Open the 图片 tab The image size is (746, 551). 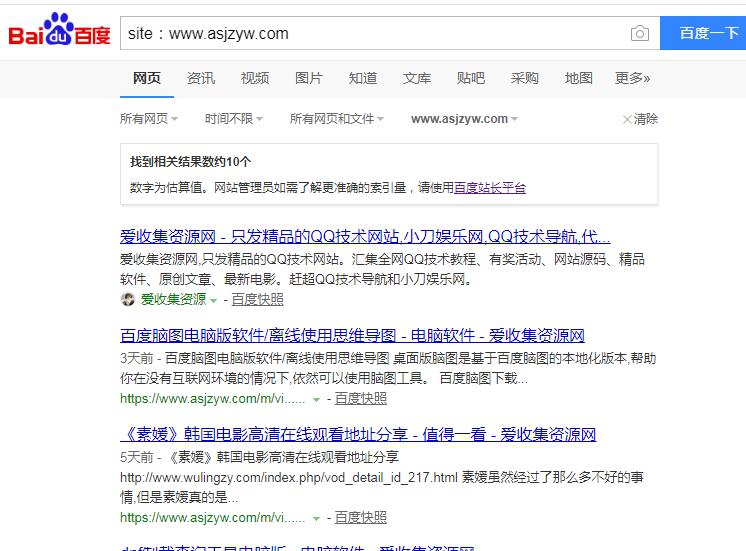309,78
